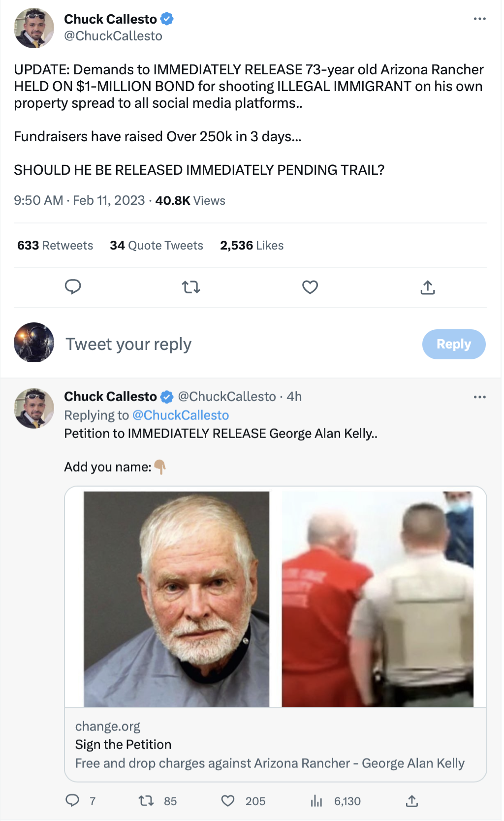The image size is (504, 821).
Task: Like the main tweet with heart icon
Action: pyautogui.click(x=310, y=286)
